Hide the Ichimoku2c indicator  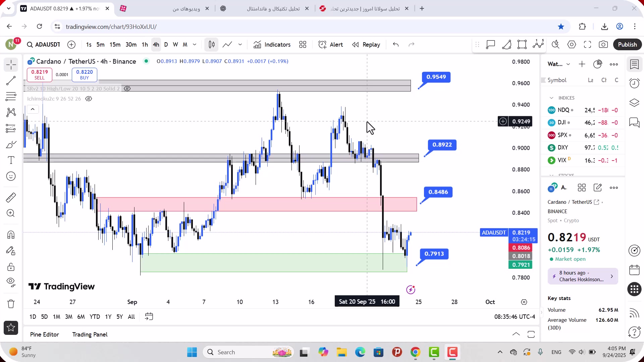(x=89, y=99)
